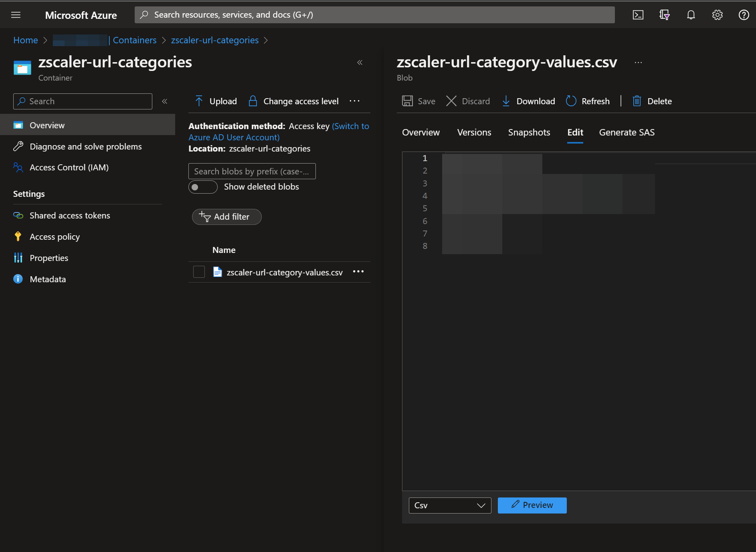Click Switch to Azure AD User Account link
Image resolution: width=756 pixels, height=552 pixels.
tap(279, 131)
